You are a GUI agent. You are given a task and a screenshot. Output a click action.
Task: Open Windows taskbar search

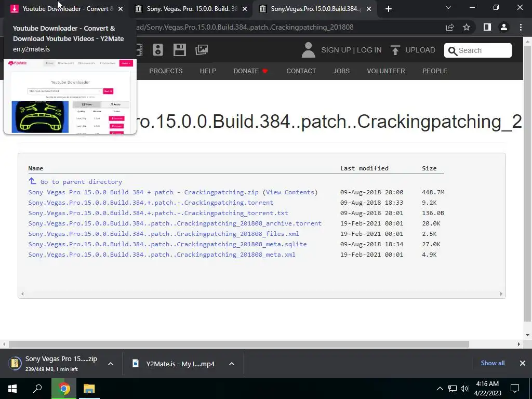[37, 389]
